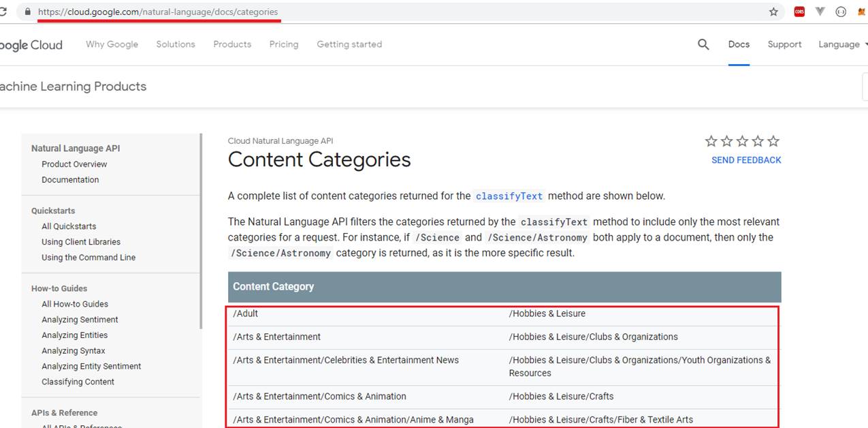868x428 pixels.
Task: Open the classifyText method link
Action: [x=509, y=196]
